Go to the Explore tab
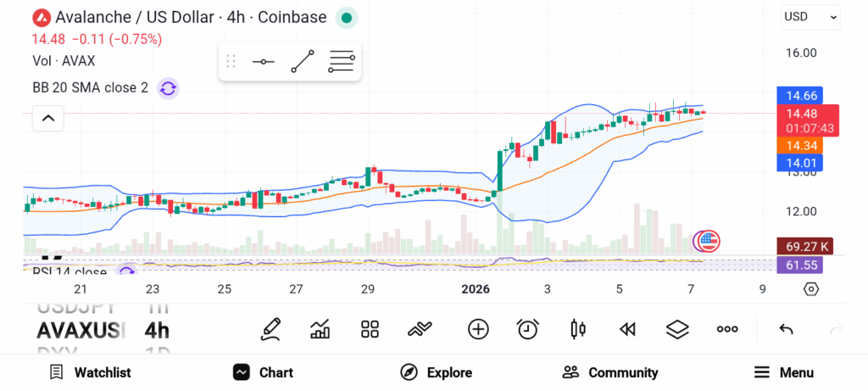The height and width of the screenshot is (391, 868). pyautogui.click(x=437, y=372)
